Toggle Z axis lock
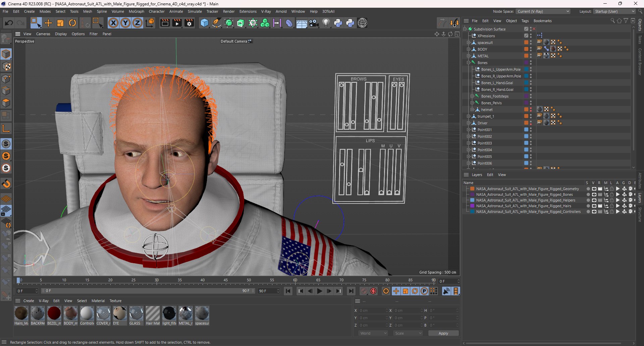This screenshot has width=644, height=346. pos(138,23)
